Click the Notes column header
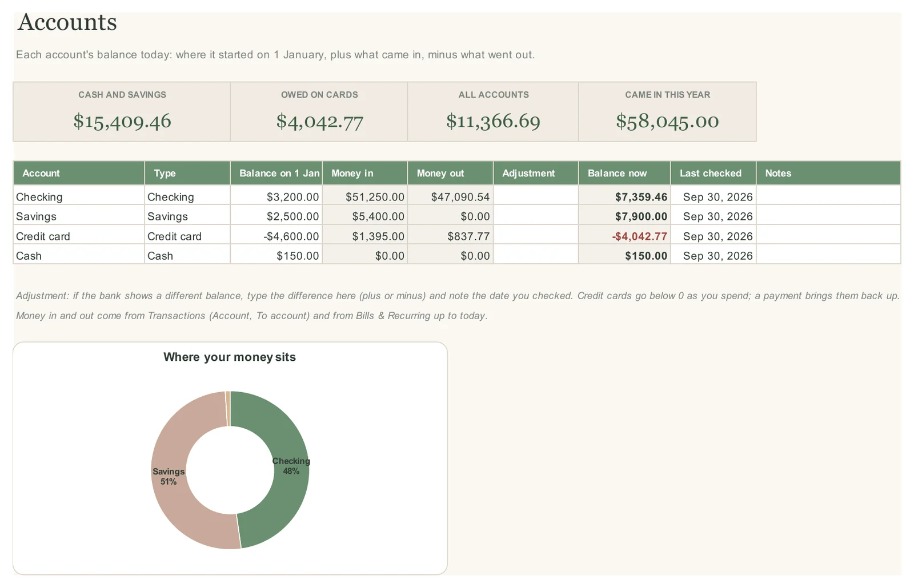914x588 pixels. pyautogui.click(x=828, y=173)
